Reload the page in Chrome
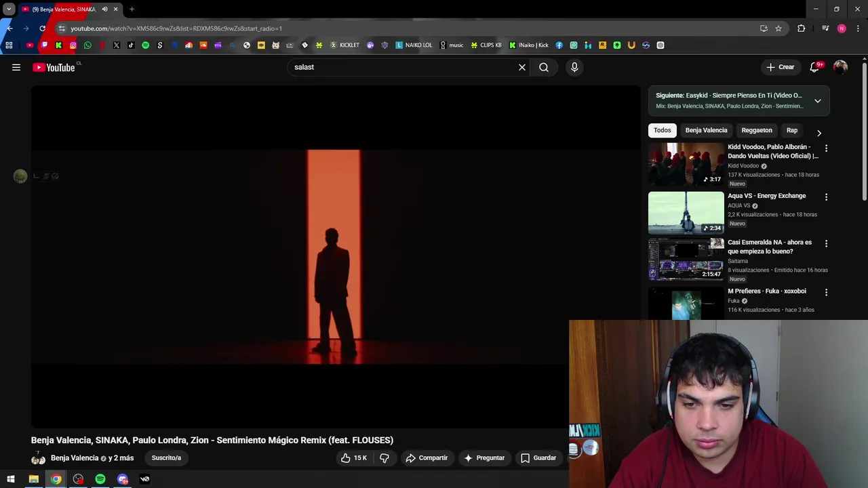Image resolution: width=868 pixels, height=488 pixels. pos(42,28)
